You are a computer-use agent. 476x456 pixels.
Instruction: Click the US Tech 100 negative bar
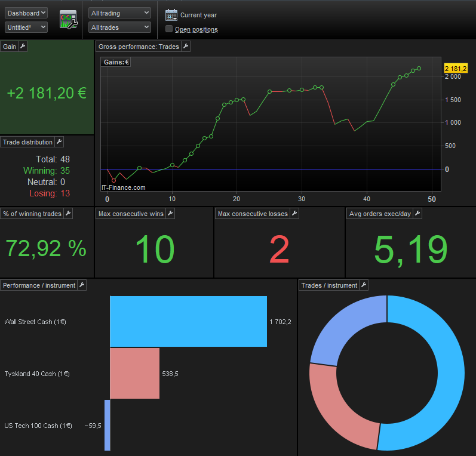(x=107, y=425)
